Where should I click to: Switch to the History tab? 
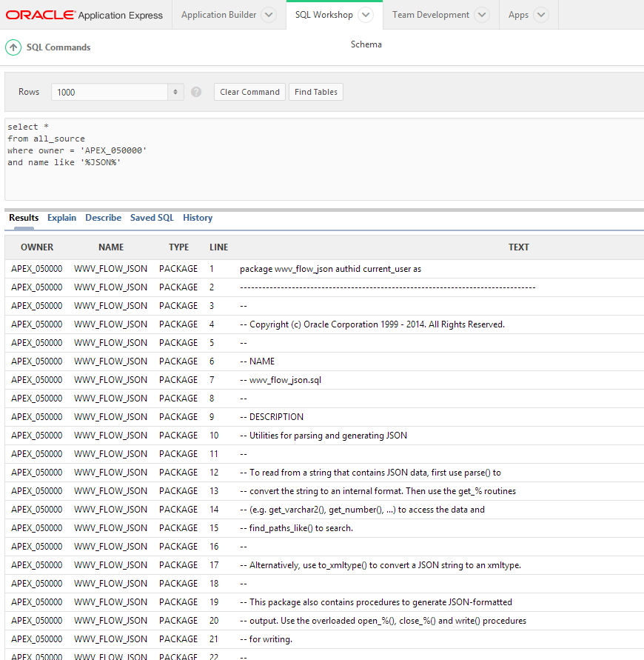click(x=198, y=218)
